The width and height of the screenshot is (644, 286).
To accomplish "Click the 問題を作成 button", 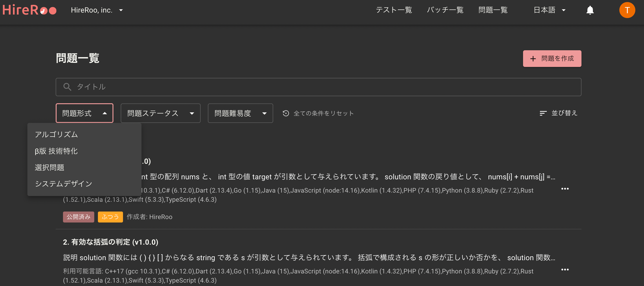I will (x=552, y=58).
